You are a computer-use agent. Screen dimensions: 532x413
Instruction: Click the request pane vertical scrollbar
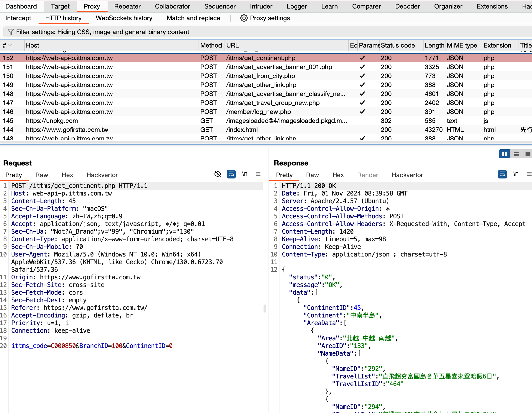[265, 309]
